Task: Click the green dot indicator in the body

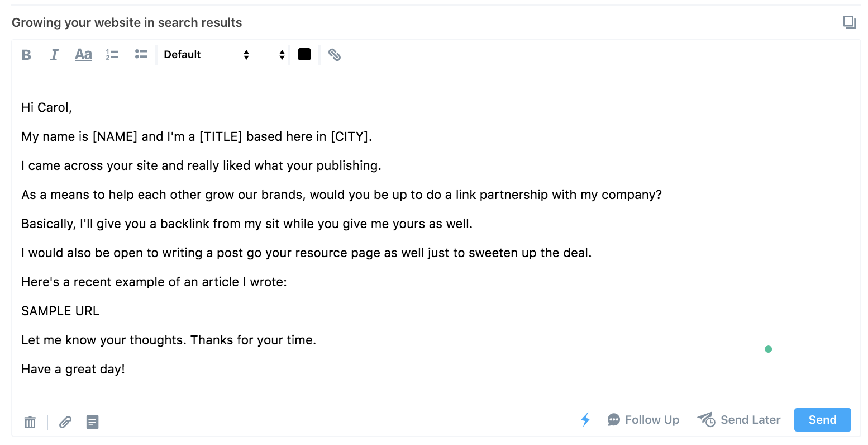Action: [x=768, y=349]
